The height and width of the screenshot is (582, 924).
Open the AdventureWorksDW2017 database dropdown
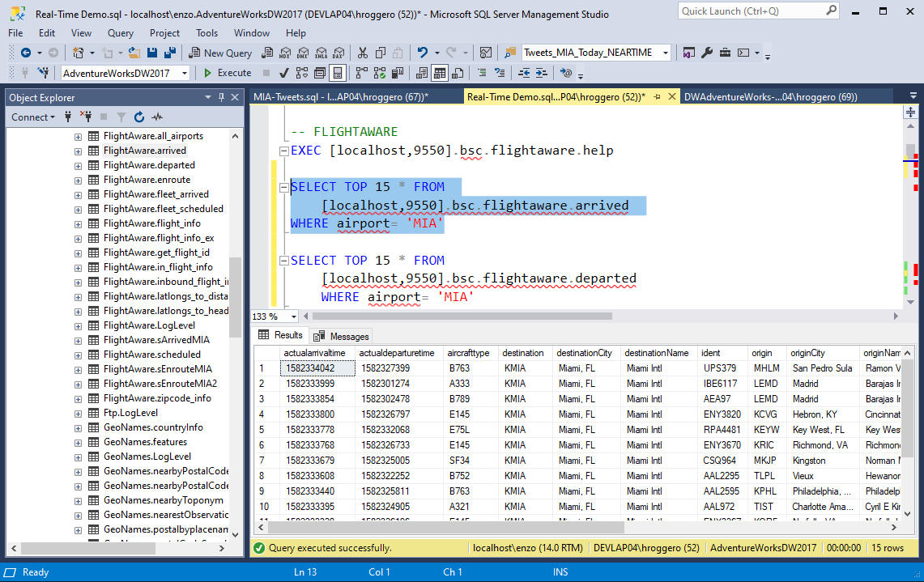pyautogui.click(x=185, y=73)
